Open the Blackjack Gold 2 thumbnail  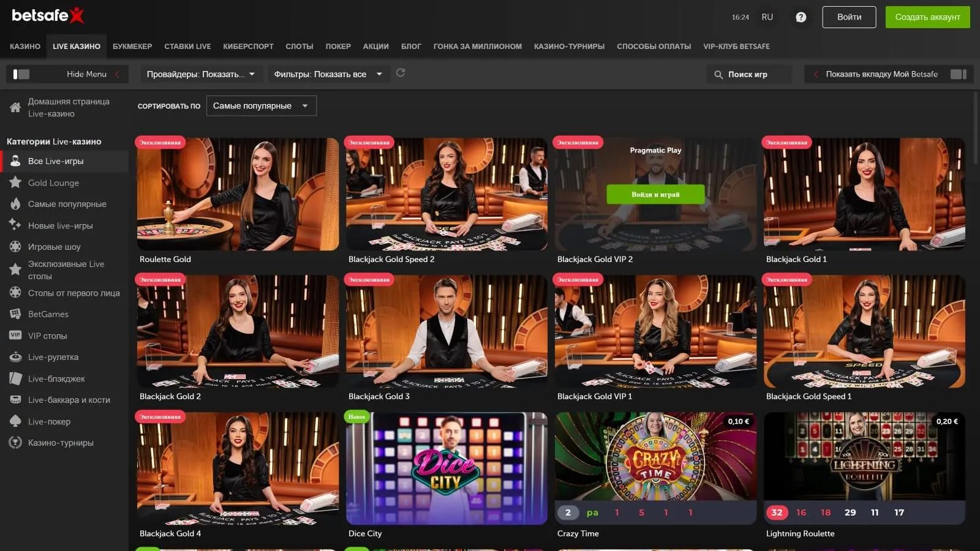238,331
